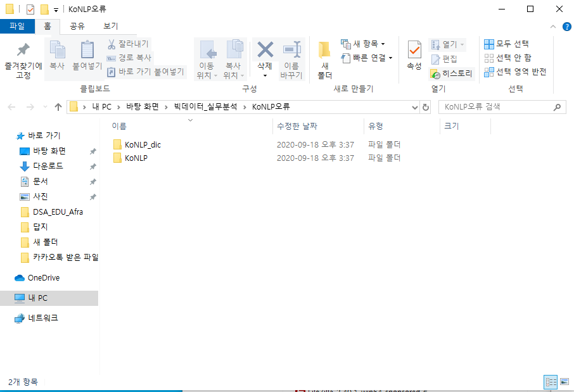
Task: Click 빅데이터_실무분석 in address breadcrumb
Action: click(x=205, y=107)
